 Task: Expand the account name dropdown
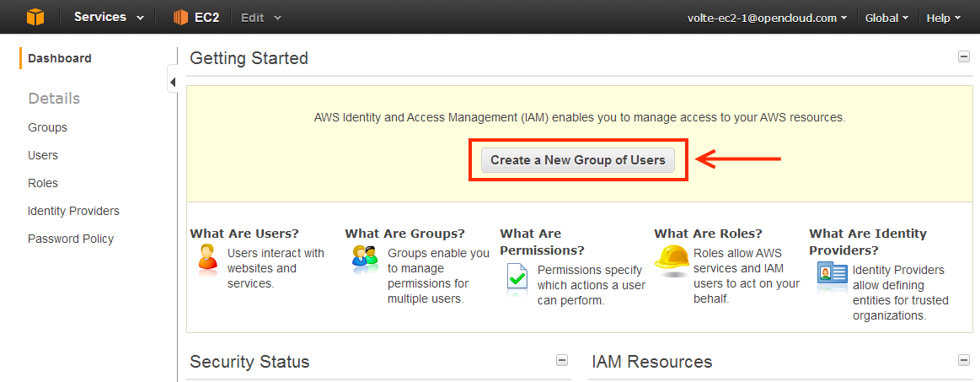(768, 18)
